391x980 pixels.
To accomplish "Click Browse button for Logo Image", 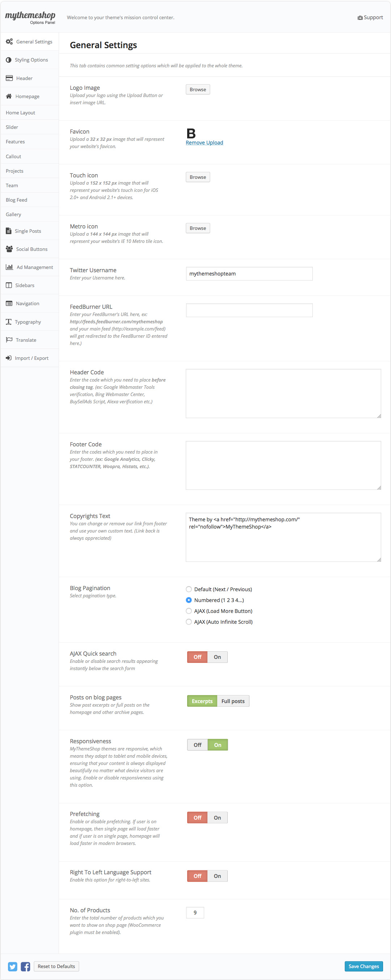I will (198, 89).
